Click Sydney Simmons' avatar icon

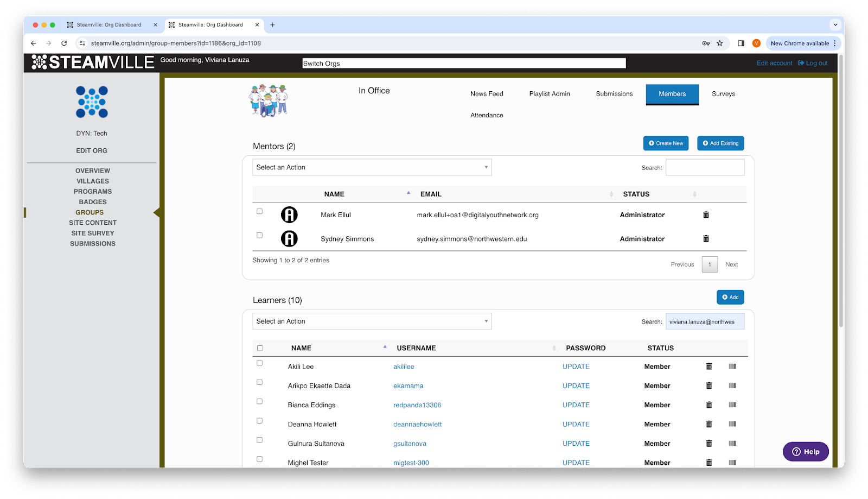click(289, 238)
